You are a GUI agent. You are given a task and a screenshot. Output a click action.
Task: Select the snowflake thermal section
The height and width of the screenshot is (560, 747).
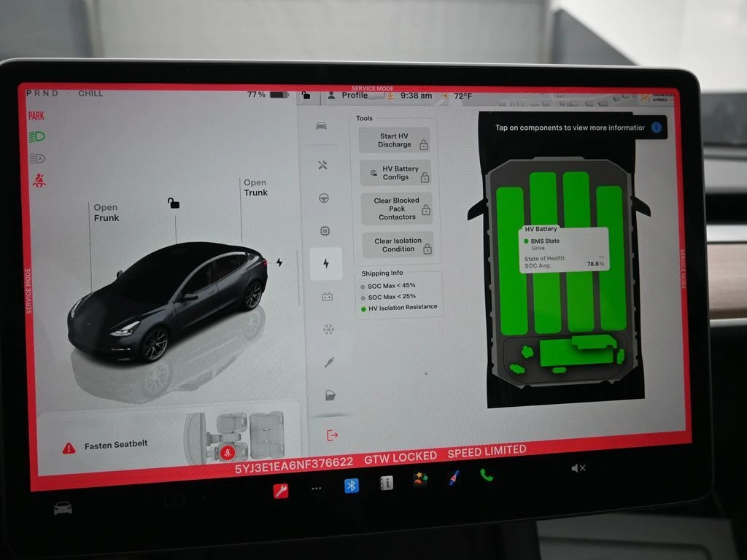pyautogui.click(x=328, y=330)
